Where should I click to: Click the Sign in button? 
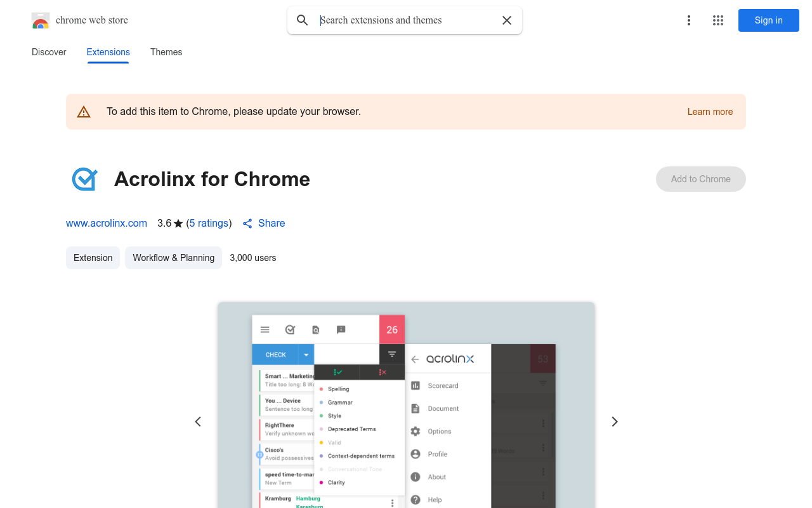pyautogui.click(x=769, y=20)
